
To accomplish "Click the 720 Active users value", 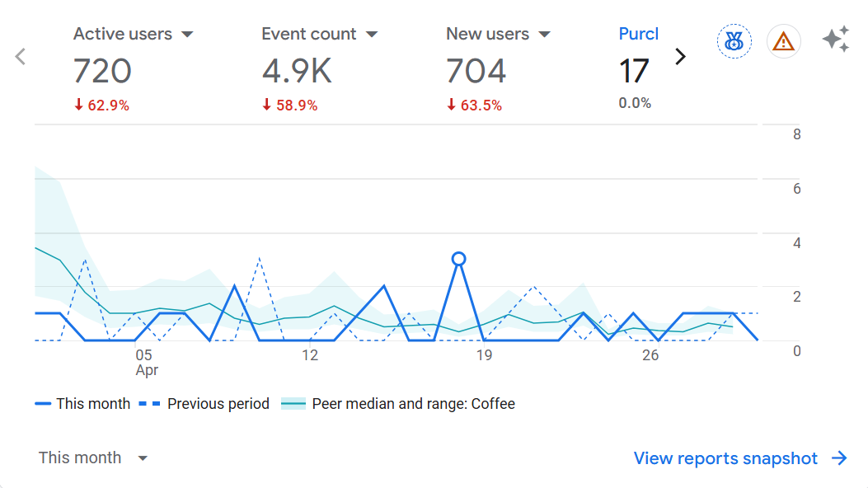I will coord(104,71).
